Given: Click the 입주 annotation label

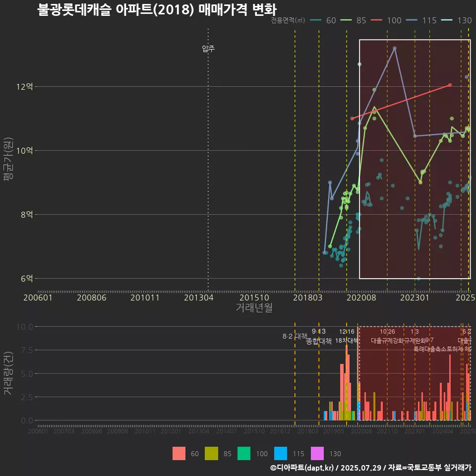Looking at the screenshot, I should coord(208,49).
